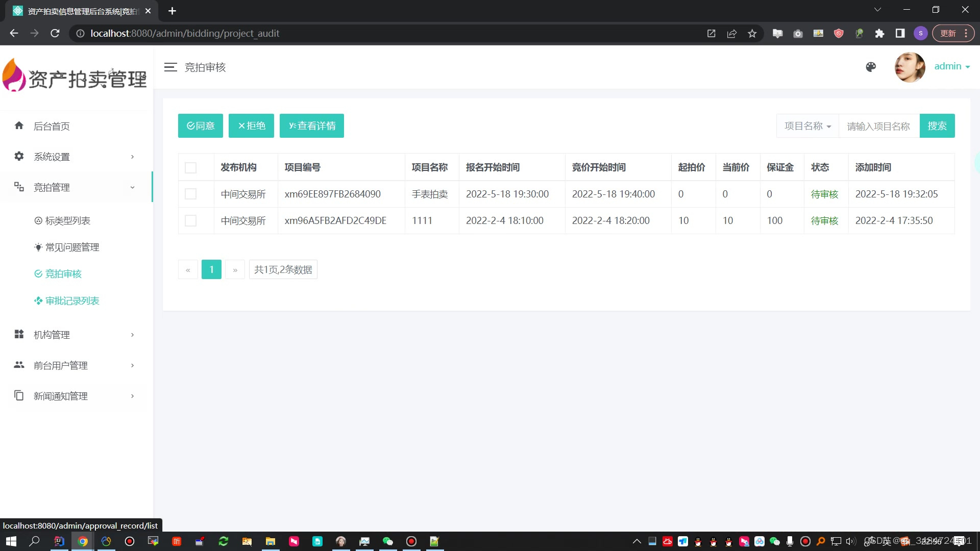
Task: Focus the 请输入项目名称 search input
Action: [x=878, y=126]
